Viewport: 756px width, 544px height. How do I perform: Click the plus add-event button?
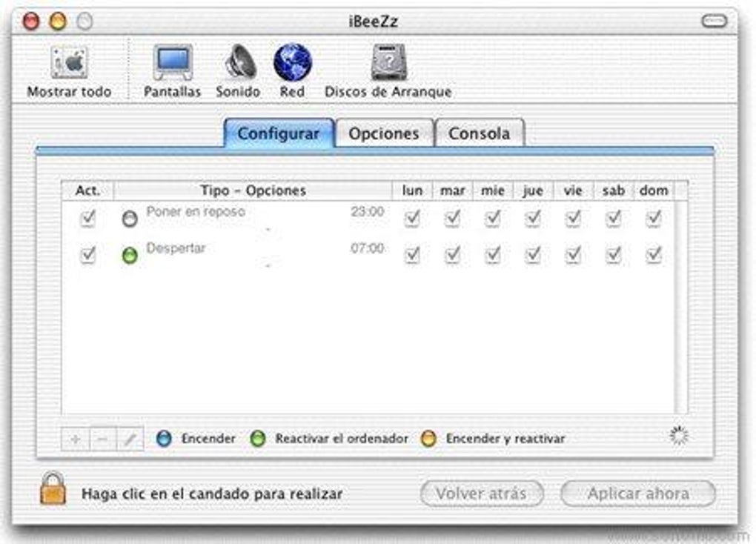click(x=75, y=439)
